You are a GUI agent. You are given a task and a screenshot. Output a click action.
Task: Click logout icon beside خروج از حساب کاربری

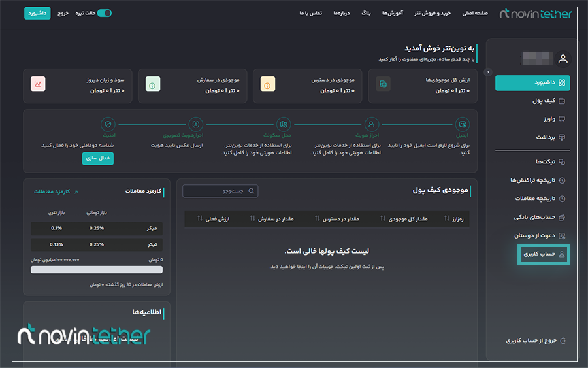[563, 341]
